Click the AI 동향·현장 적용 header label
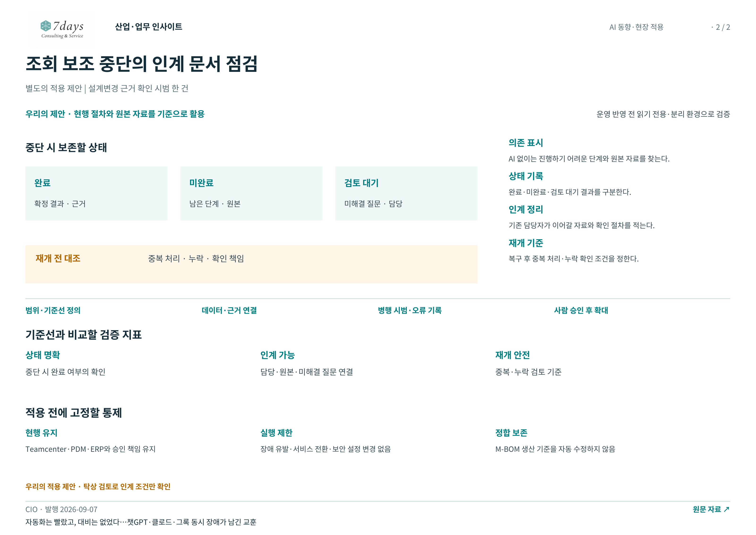Image resolution: width=756 pixels, height=535 pixels. point(636,27)
